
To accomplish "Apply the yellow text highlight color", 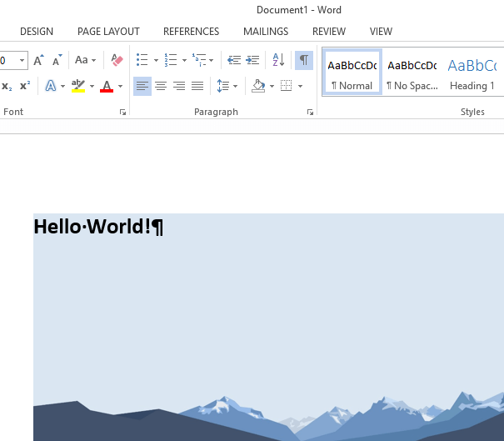I will click(78, 86).
